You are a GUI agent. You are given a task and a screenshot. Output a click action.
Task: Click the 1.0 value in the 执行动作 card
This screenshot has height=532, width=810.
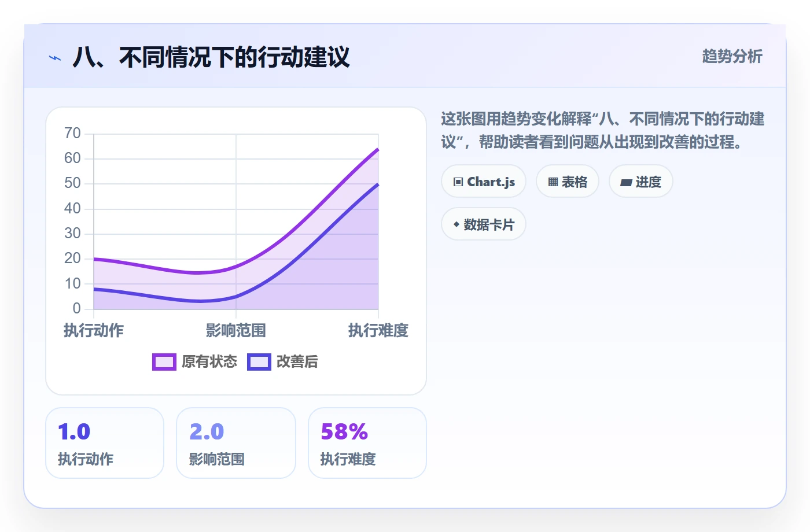point(74,432)
